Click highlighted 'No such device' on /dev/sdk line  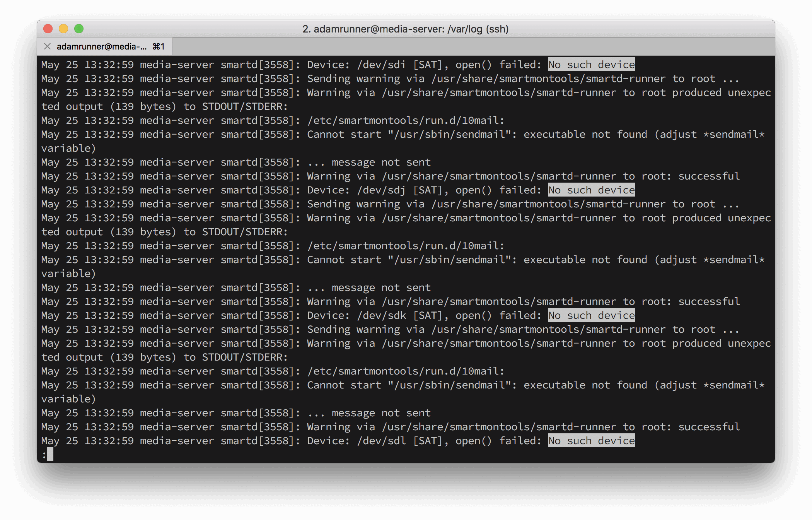[592, 315]
